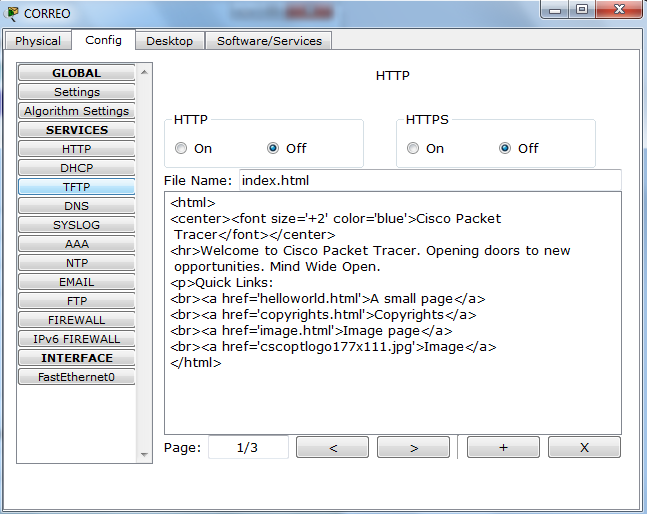Click the Packet Tracer title bar icon
This screenshot has width=647, height=514.
tap(11, 14)
